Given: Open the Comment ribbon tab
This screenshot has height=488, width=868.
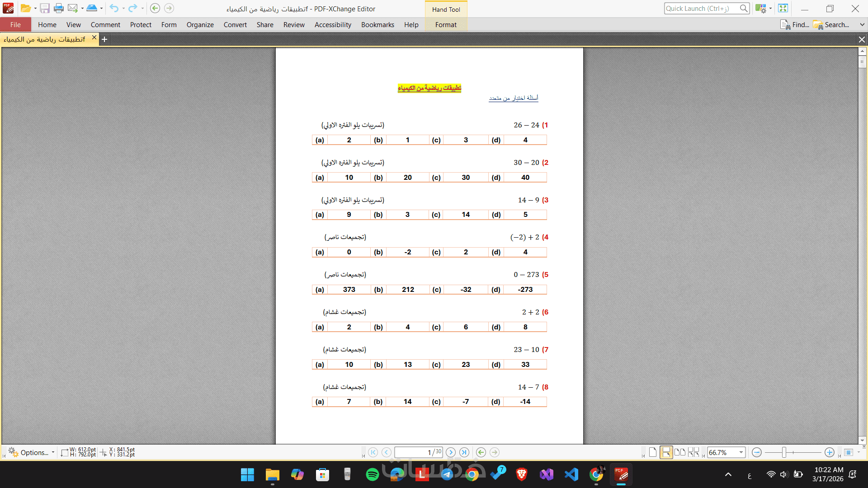Looking at the screenshot, I should click(105, 25).
